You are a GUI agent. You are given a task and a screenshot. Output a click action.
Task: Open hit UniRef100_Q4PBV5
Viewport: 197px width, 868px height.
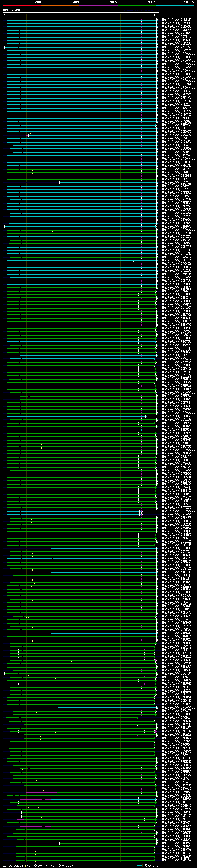point(177,226)
